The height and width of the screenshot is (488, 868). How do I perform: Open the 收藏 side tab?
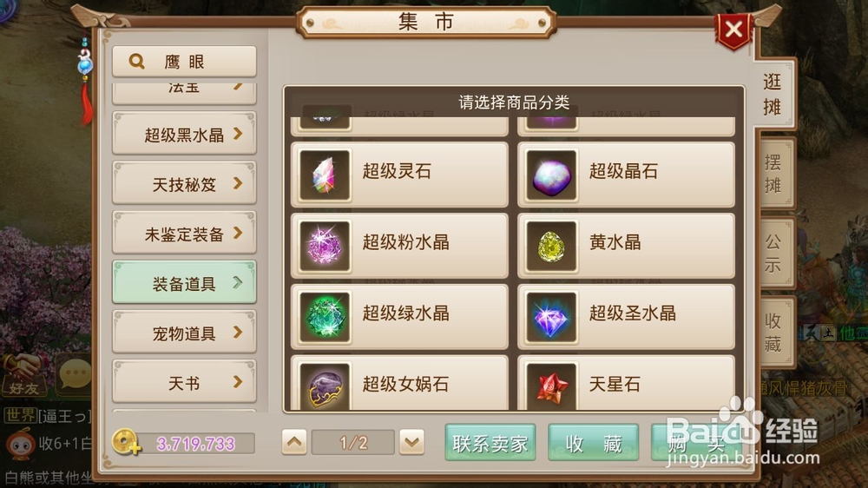(774, 333)
